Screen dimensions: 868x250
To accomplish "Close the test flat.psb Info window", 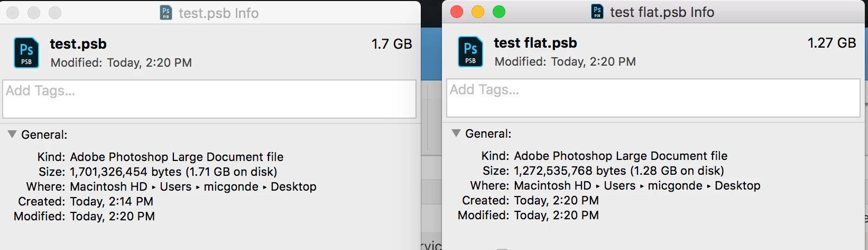I will pyautogui.click(x=457, y=12).
